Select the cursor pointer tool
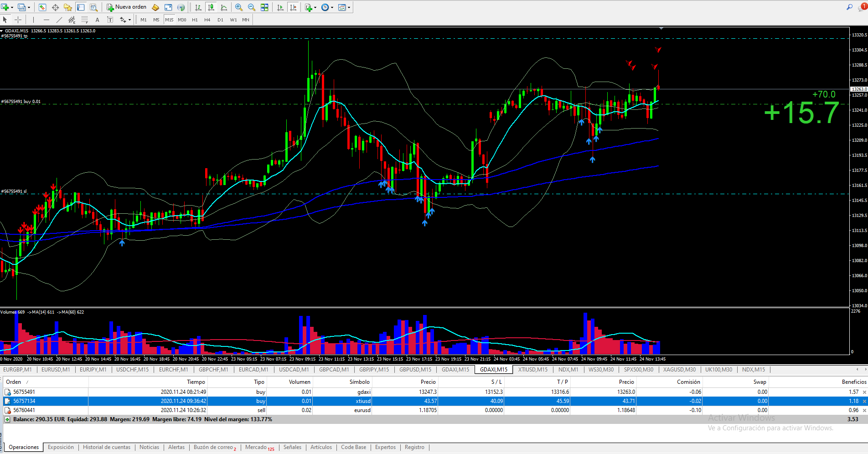The image size is (868, 454). (x=5, y=20)
